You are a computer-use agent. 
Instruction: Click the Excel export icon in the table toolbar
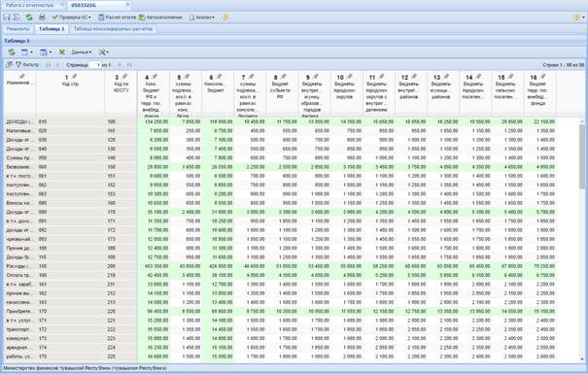62,52
